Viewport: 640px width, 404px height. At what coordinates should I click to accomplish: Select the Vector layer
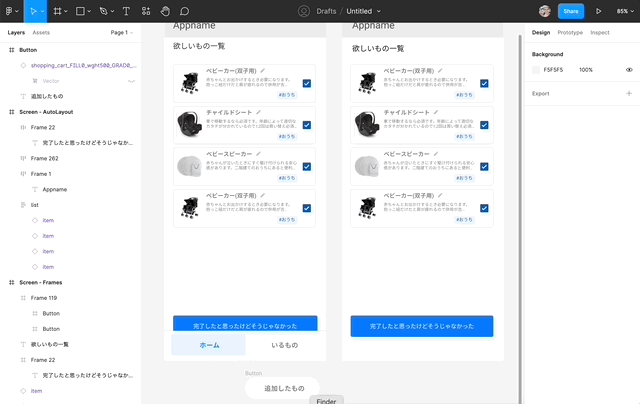coord(51,81)
